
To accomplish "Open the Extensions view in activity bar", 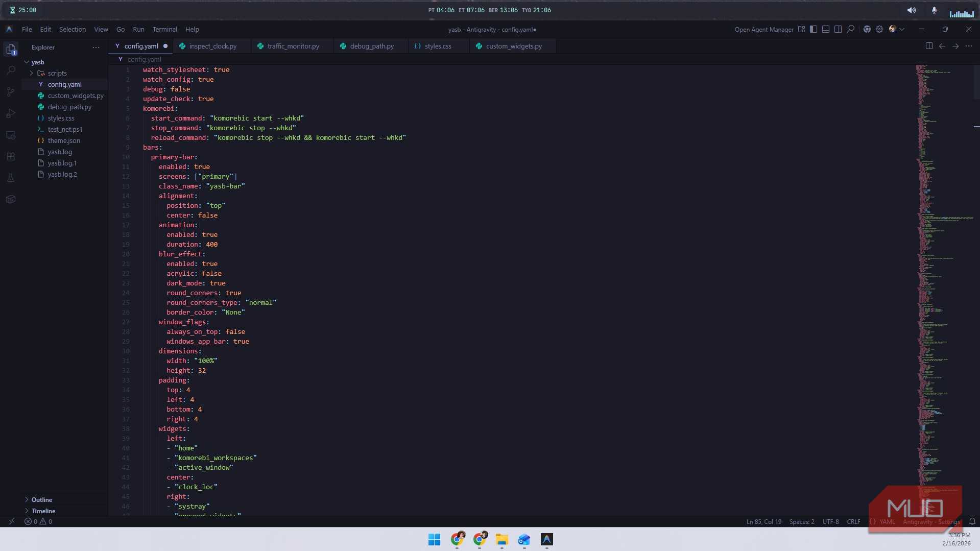I will coord(11,157).
